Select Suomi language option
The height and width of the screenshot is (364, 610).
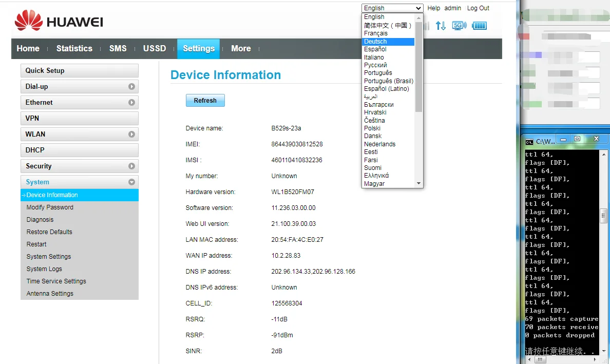(388, 168)
